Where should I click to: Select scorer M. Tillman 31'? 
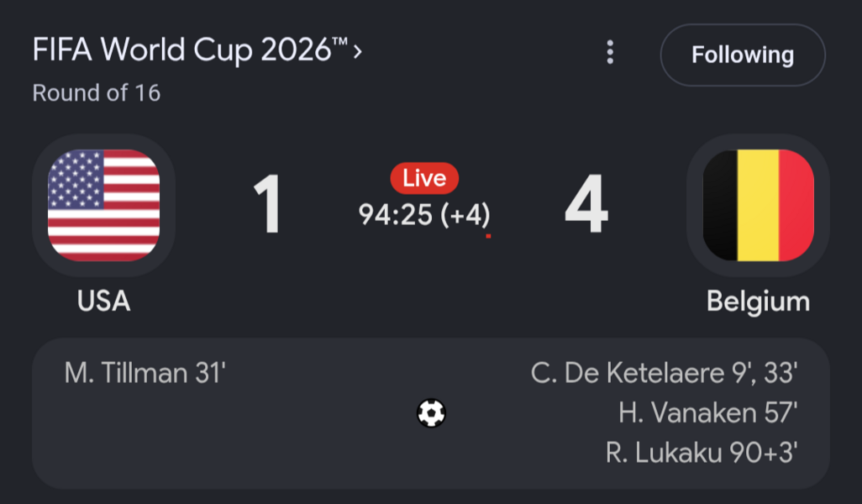[145, 373]
